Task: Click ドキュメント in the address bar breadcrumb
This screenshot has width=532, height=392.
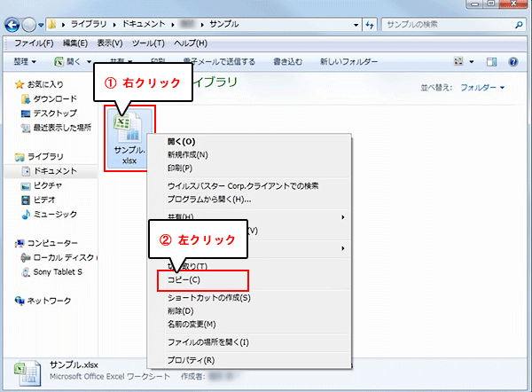Action: point(144,24)
